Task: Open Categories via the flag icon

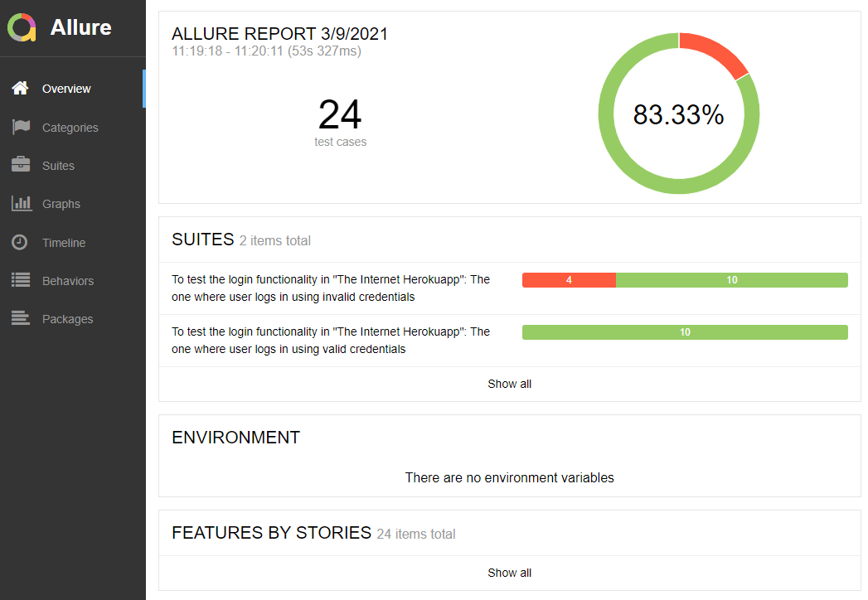Action: point(21,128)
